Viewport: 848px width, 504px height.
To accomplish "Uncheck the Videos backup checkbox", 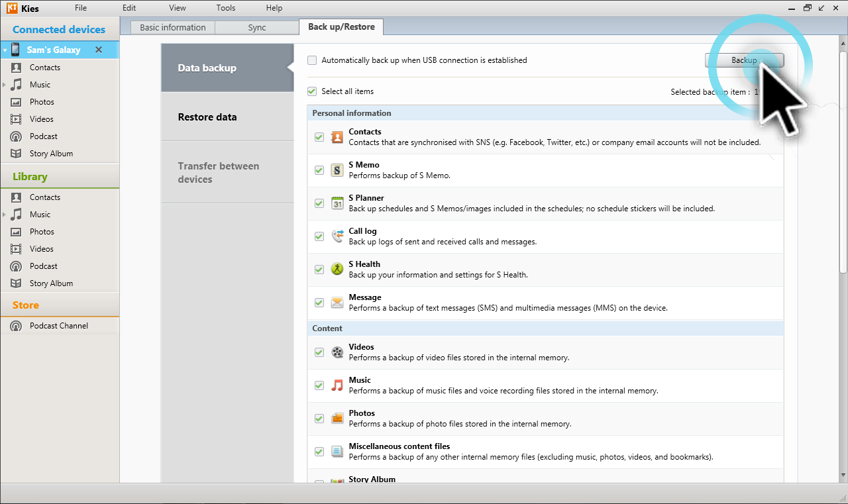I will tap(319, 352).
